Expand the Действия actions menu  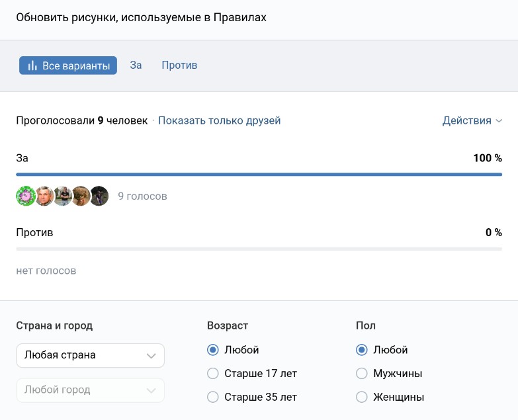pyautogui.click(x=466, y=120)
